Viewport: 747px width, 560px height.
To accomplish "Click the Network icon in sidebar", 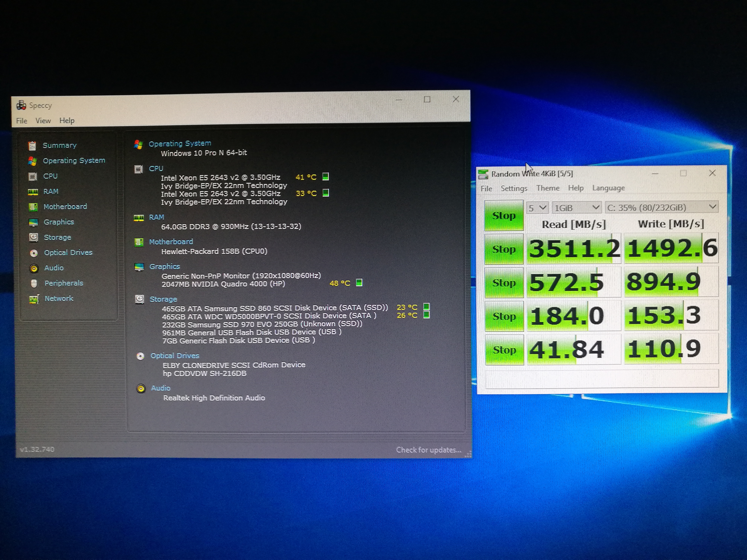I will click(x=34, y=299).
